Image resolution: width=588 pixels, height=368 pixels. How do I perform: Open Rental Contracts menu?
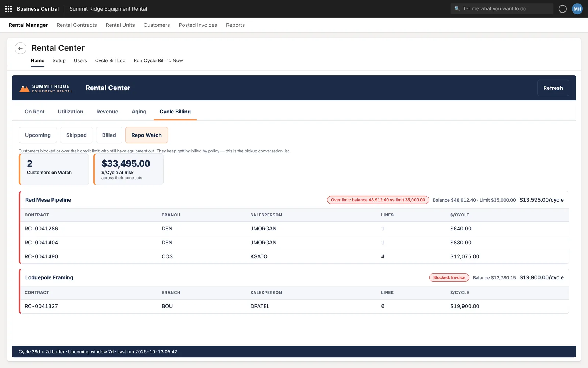click(77, 25)
